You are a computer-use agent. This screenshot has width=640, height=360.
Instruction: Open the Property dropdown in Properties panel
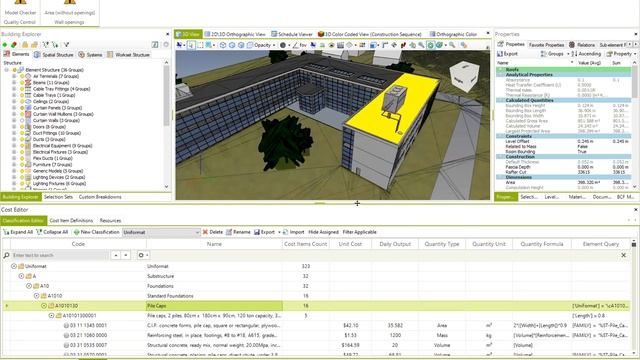(x=635, y=54)
